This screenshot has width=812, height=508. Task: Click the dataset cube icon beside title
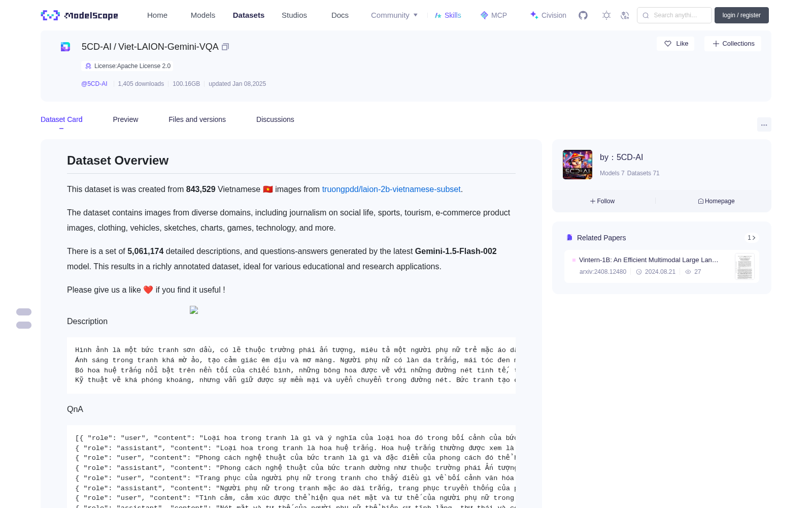(x=65, y=47)
